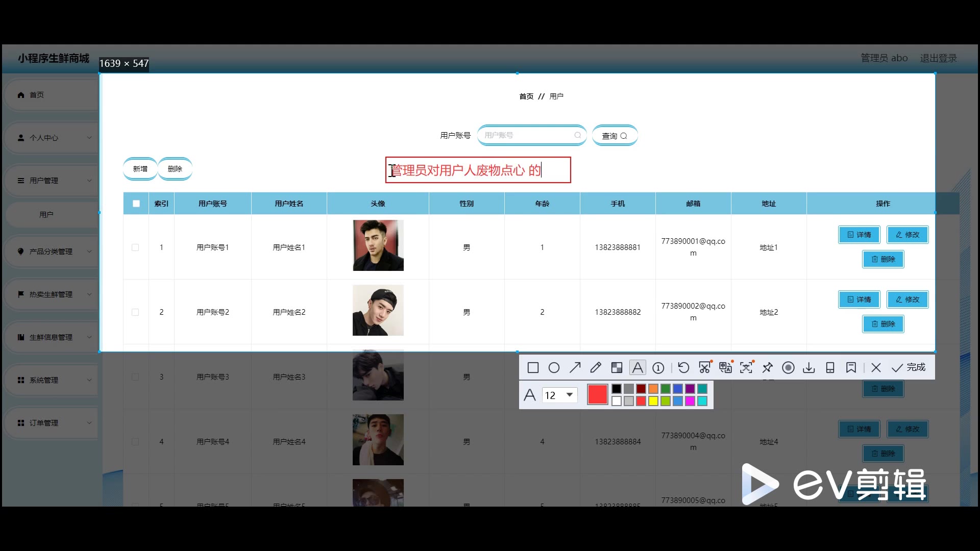Expand the 生鲜信息管理 sidebar menu
Screen dimensions: 980x551
51,337
